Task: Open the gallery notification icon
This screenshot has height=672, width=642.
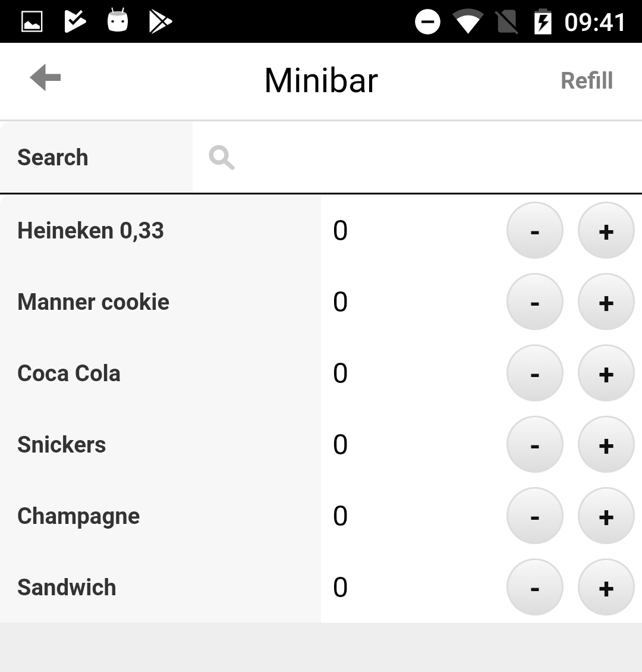Action: pos(32,21)
